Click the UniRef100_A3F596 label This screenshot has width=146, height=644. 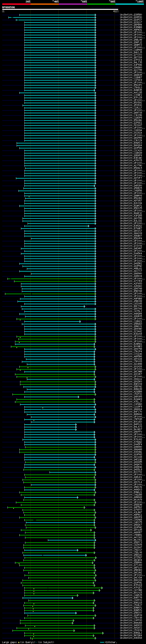(131, 65)
